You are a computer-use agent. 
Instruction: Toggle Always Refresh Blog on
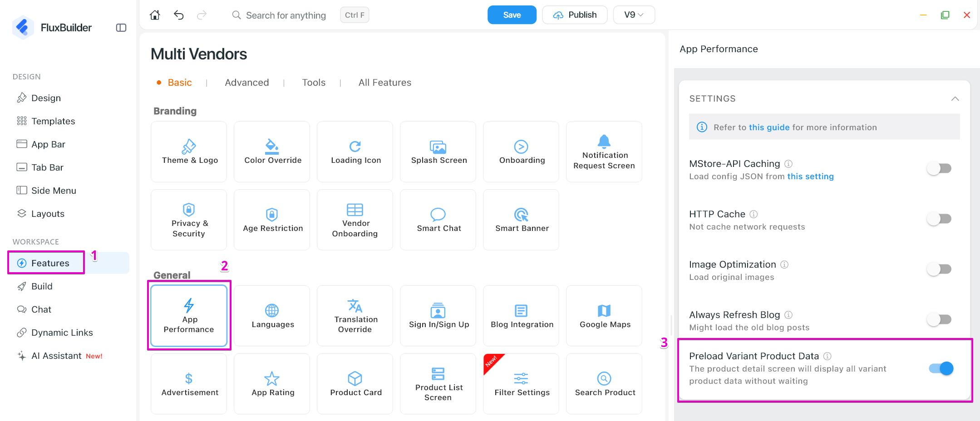point(940,319)
